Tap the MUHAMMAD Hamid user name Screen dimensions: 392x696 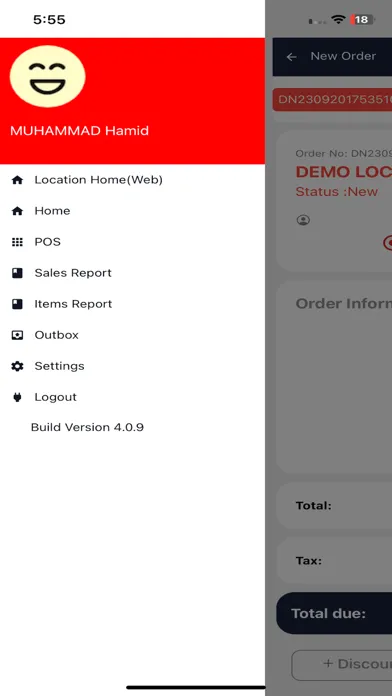(x=79, y=131)
